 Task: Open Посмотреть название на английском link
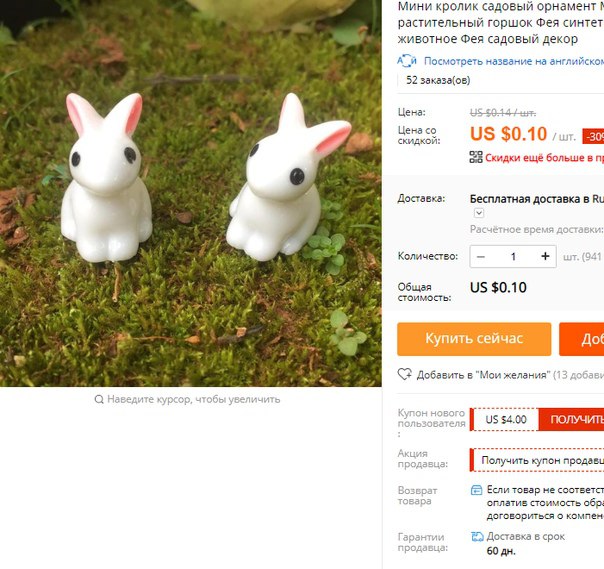click(514, 61)
